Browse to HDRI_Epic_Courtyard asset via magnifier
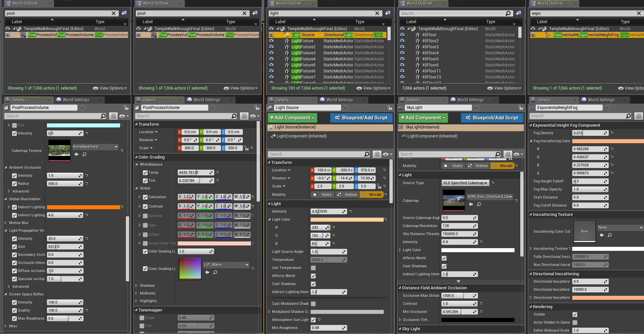This screenshot has height=334, width=644. pyautogui.click(x=479, y=204)
